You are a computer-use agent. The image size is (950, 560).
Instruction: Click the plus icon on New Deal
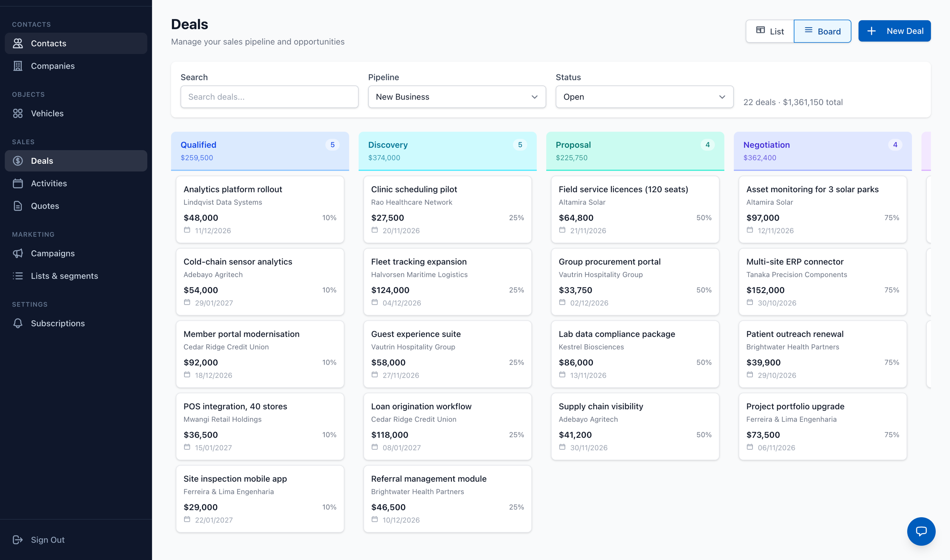[x=872, y=31]
